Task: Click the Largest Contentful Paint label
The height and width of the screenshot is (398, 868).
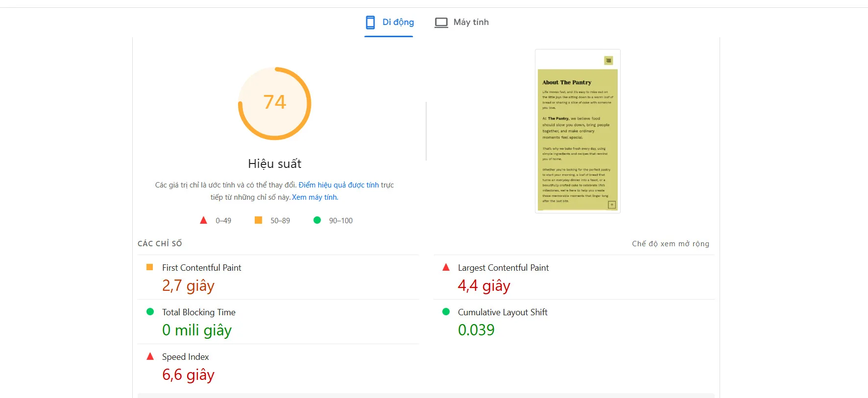Action: coord(503,268)
